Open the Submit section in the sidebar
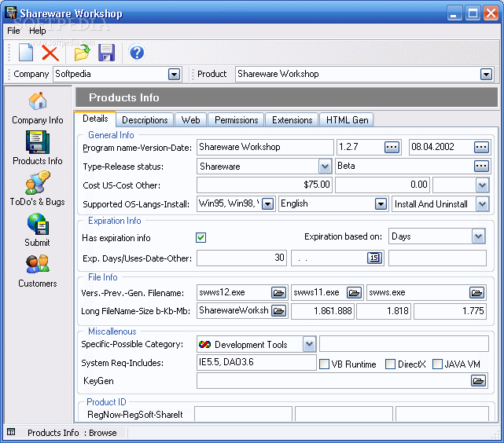Viewport: 504px width, 443px height. (38, 230)
